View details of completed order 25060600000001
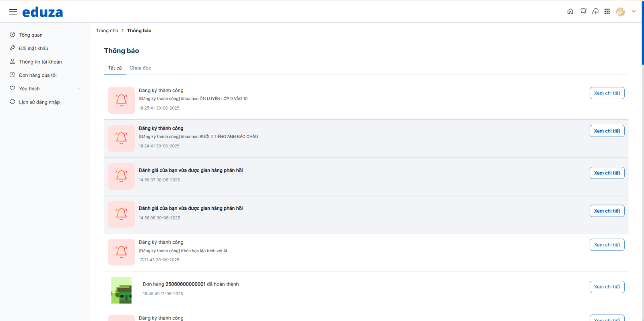 (x=607, y=287)
